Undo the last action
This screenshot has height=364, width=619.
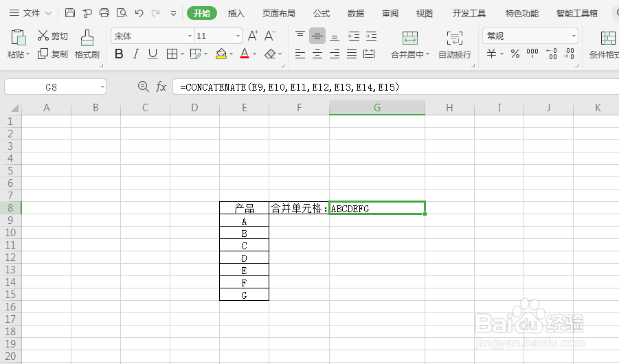139,13
